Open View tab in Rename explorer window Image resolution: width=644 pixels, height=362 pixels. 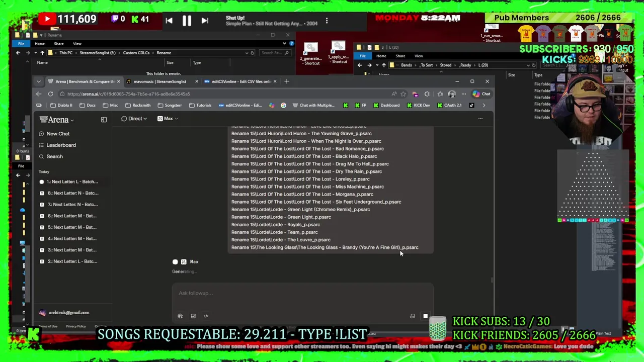[77, 44]
